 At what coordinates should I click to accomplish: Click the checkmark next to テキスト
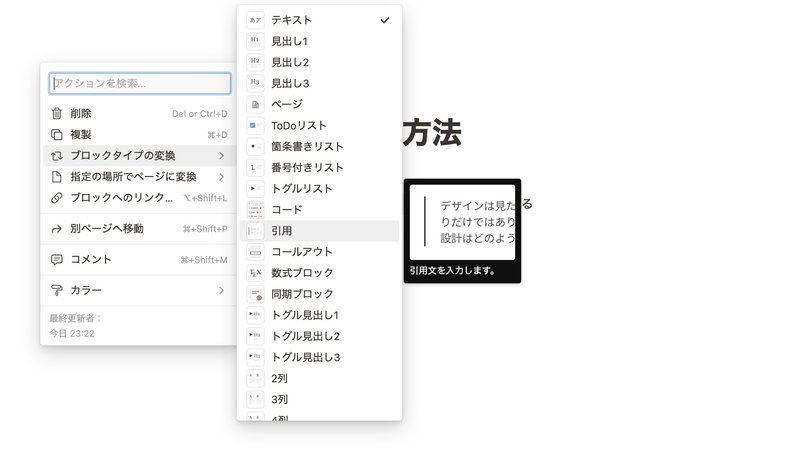point(385,20)
